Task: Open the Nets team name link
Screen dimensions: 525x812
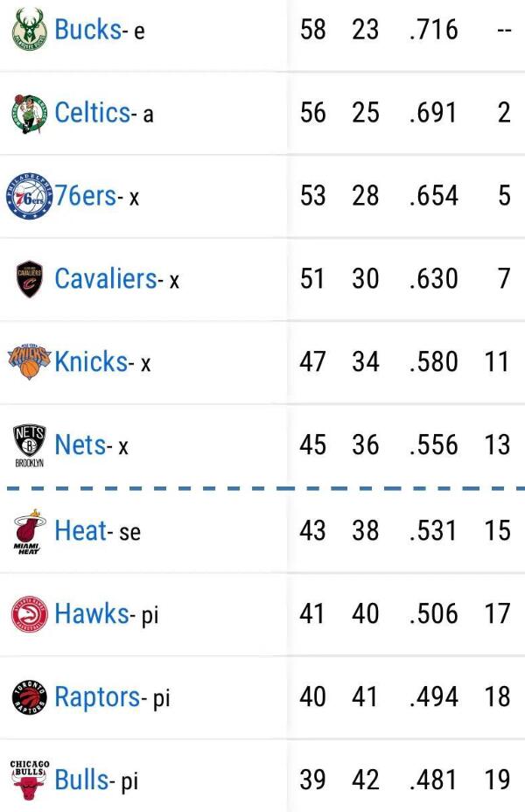Action: click(x=80, y=444)
